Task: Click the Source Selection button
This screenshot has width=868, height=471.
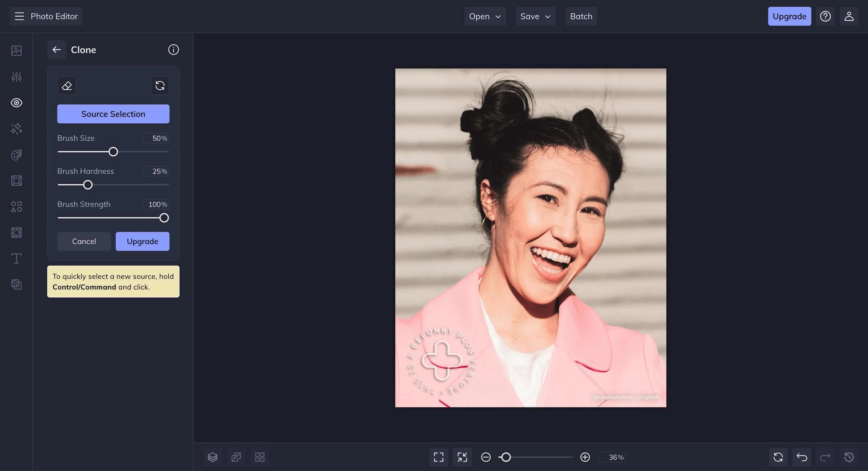Action: 113,114
